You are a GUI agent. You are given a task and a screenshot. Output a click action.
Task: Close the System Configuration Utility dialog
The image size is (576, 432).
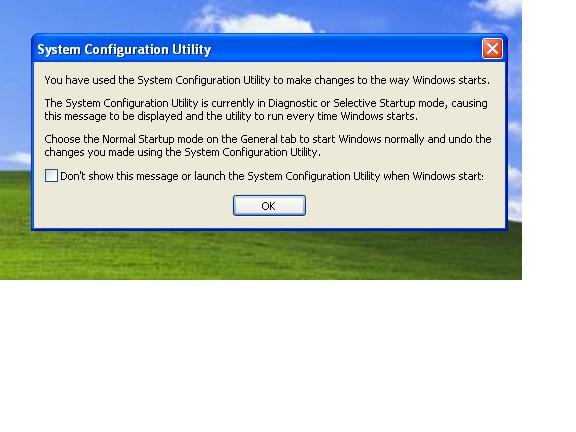click(x=492, y=48)
